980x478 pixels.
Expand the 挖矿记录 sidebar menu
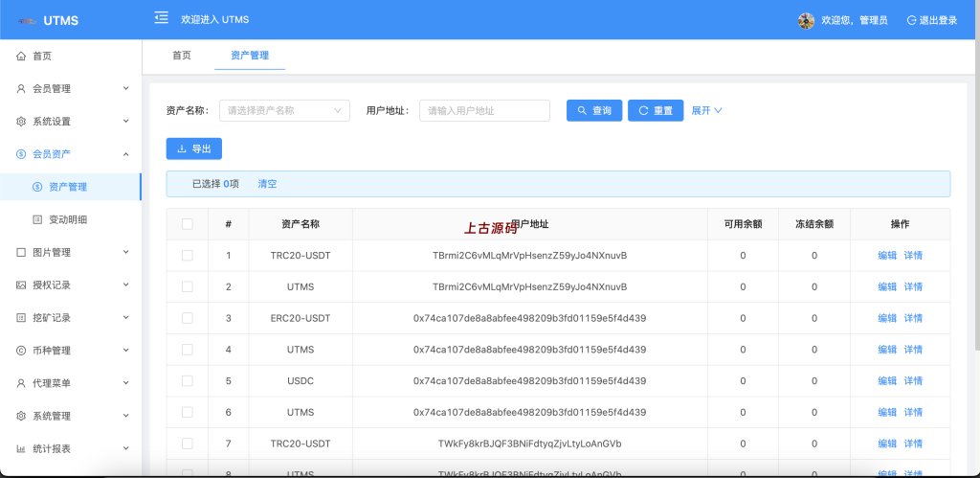pos(125,317)
